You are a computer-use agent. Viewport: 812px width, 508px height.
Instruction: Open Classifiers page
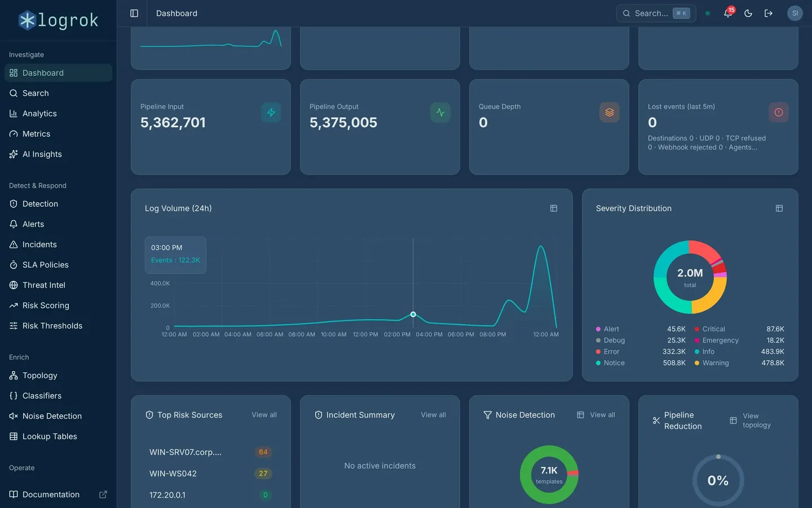pyautogui.click(x=59, y=396)
